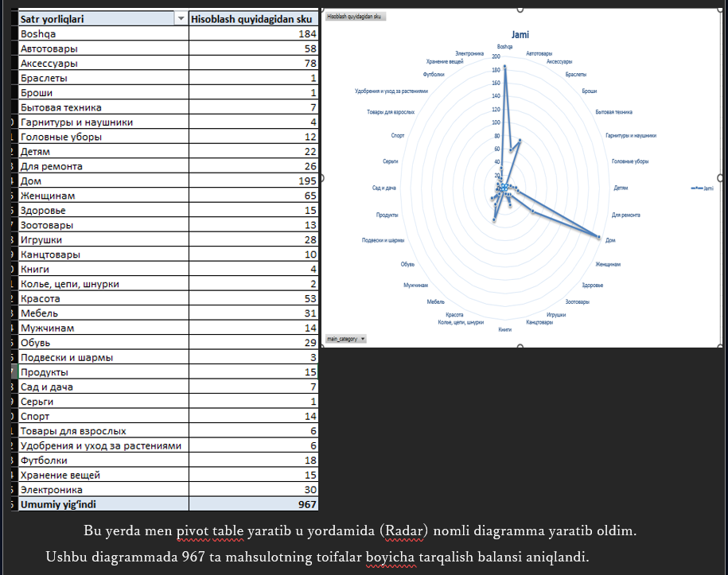728x575 pixels.
Task: Select the Головные уборы row label
Action: (103, 137)
